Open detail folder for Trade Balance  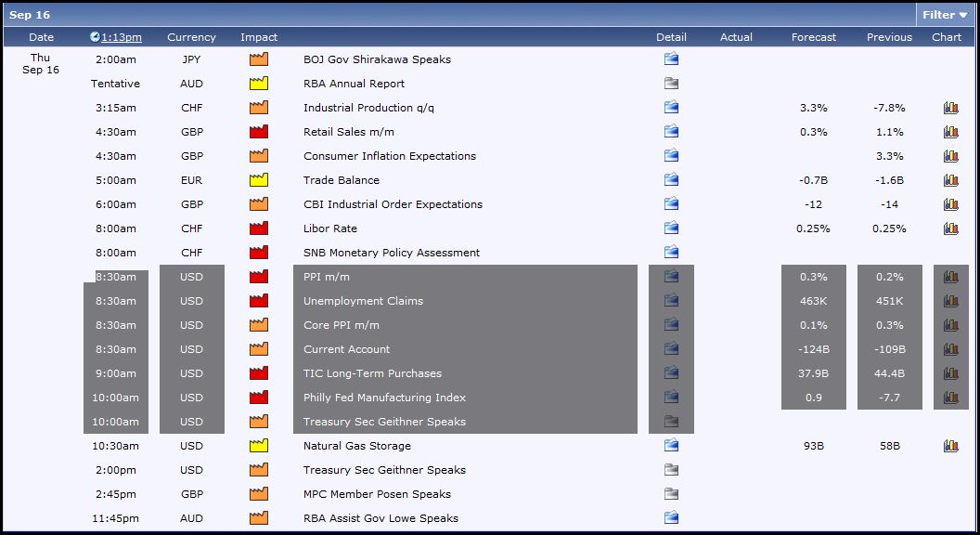pyautogui.click(x=671, y=179)
